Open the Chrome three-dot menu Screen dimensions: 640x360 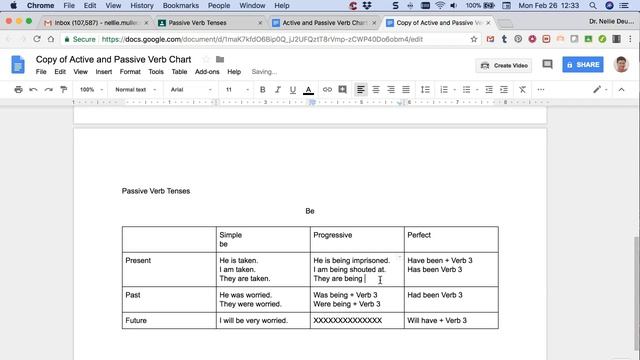click(x=630, y=39)
